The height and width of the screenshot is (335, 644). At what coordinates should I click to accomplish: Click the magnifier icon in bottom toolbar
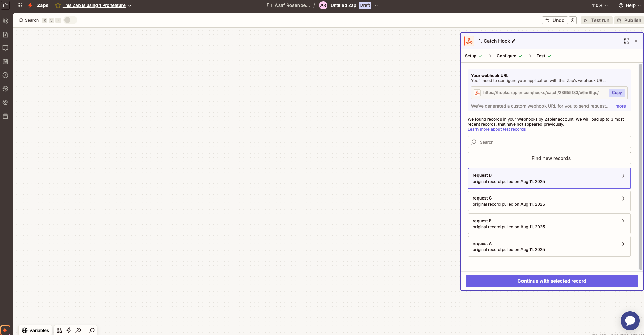[92, 330]
